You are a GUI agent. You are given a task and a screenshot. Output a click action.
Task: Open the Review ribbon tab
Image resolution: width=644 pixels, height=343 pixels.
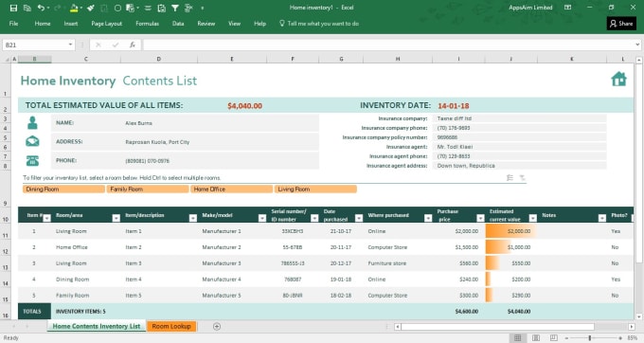coord(206,24)
